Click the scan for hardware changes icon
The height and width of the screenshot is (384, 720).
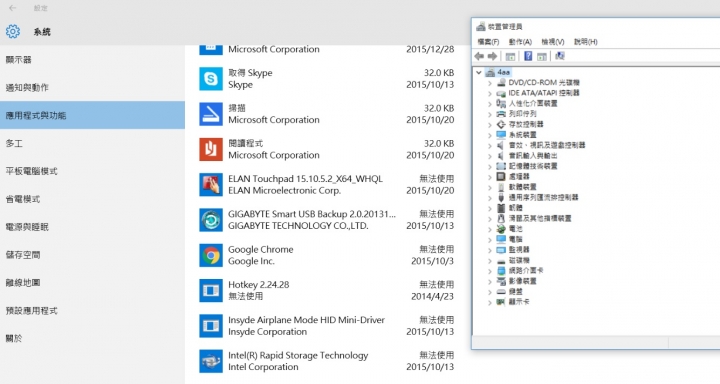click(560, 56)
